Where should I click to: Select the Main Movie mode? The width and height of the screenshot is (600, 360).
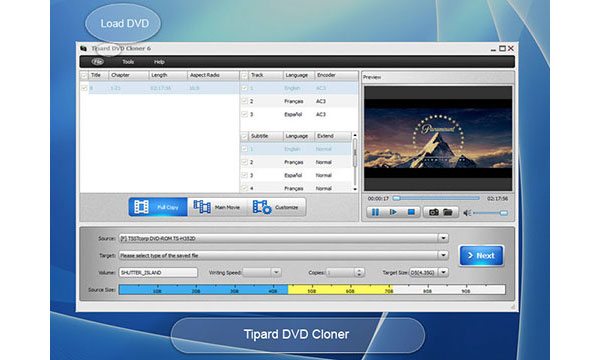[217, 207]
